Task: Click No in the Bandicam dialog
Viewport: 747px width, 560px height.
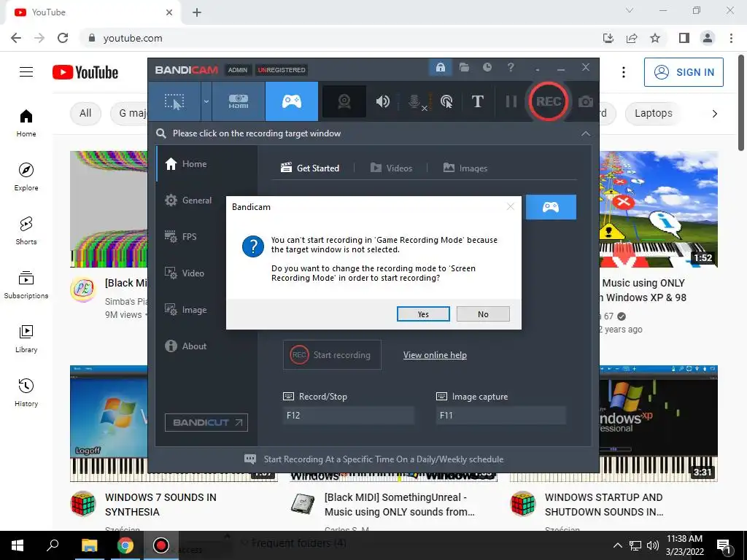Action: tap(483, 314)
